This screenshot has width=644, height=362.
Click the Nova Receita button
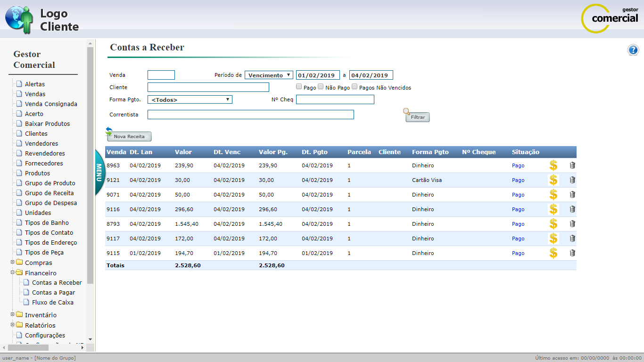tap(129, 136)
